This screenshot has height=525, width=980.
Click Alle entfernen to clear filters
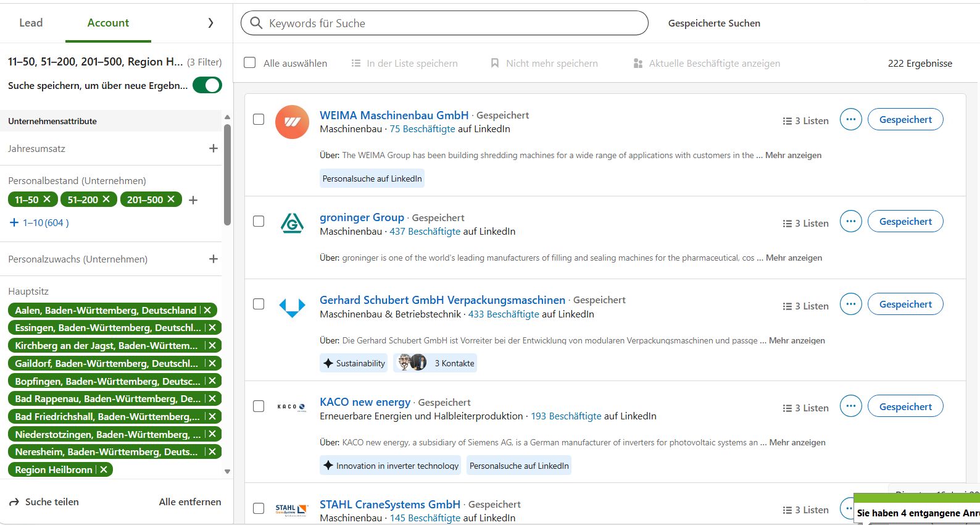[x=190, y=502]
